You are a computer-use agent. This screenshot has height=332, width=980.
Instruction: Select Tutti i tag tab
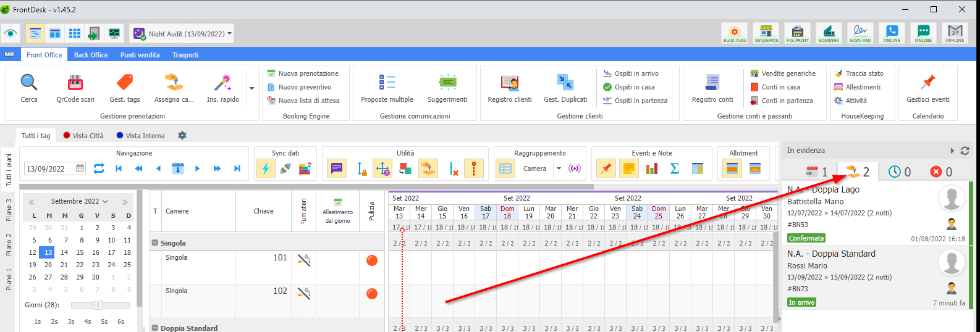[36, 136]
